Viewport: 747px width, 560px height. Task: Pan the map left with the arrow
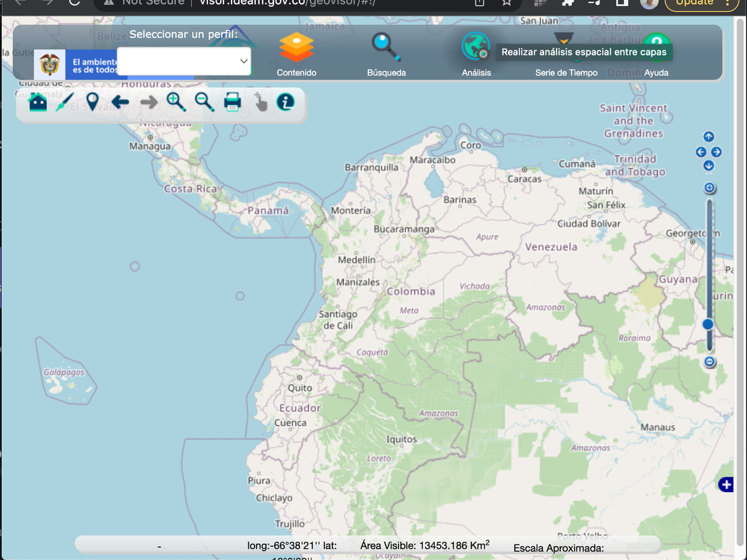(x=701, y=152)
